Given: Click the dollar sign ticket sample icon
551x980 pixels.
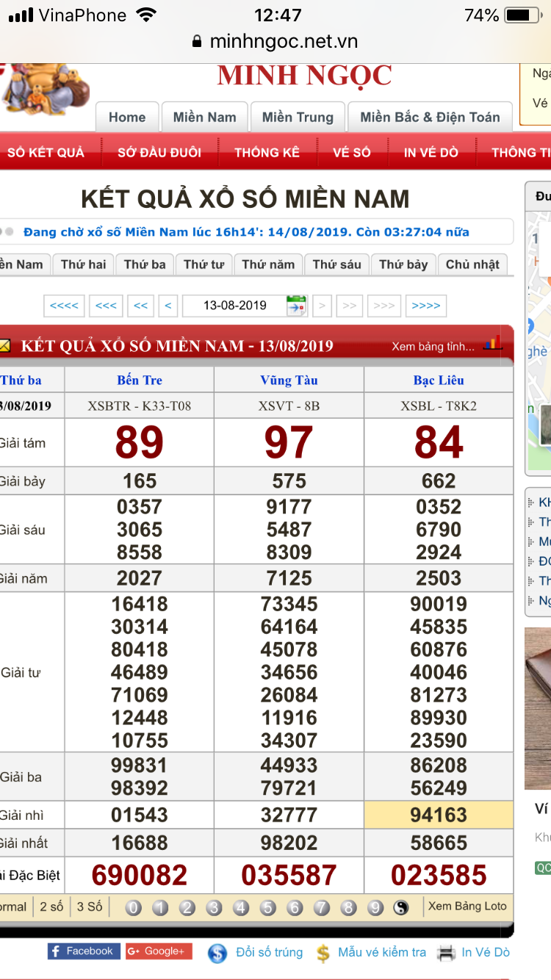Looking at the screenshot, I should coord(323,953).
